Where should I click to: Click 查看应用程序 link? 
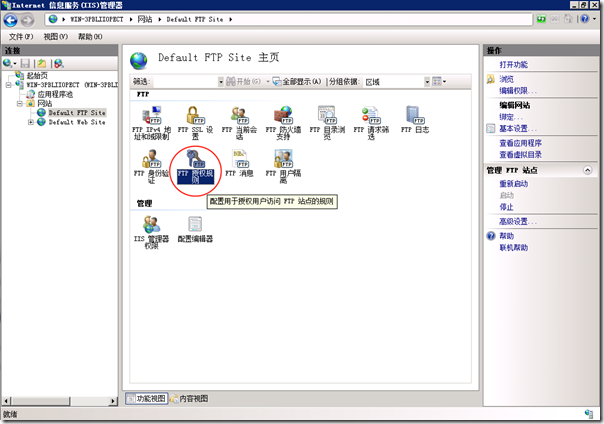pos(520,143)
